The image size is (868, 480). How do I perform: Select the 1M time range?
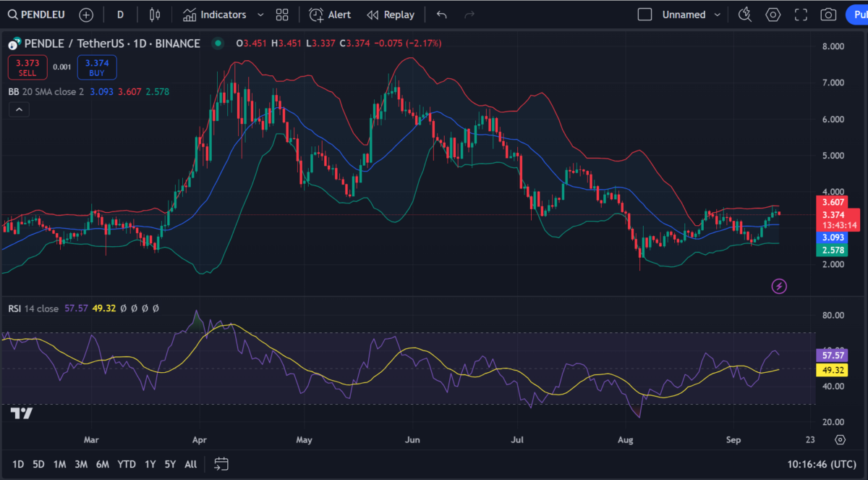click(x=60, y=463)
